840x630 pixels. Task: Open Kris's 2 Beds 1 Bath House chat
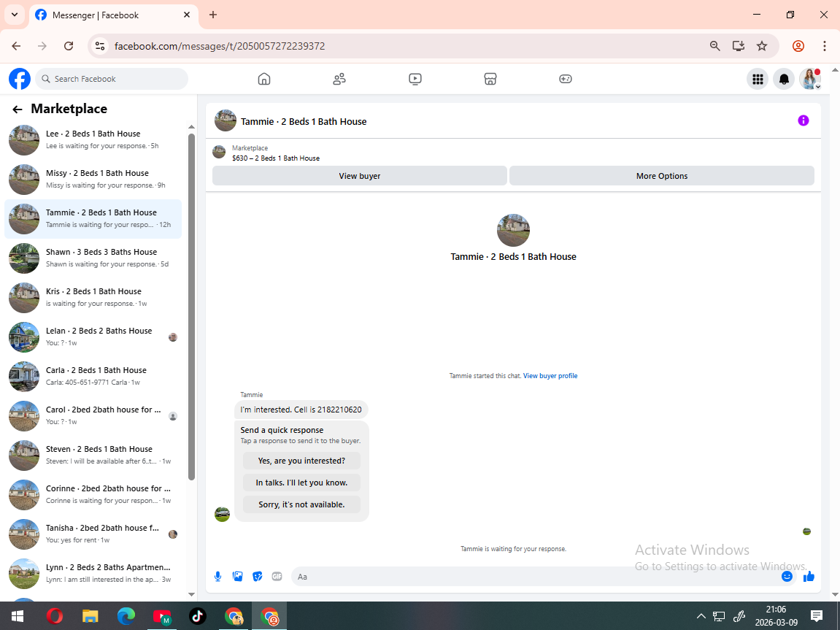(x=93, y=297)
